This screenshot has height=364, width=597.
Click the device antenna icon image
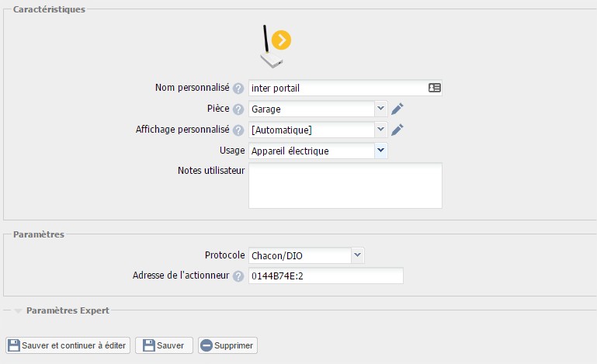pos(274,46)
